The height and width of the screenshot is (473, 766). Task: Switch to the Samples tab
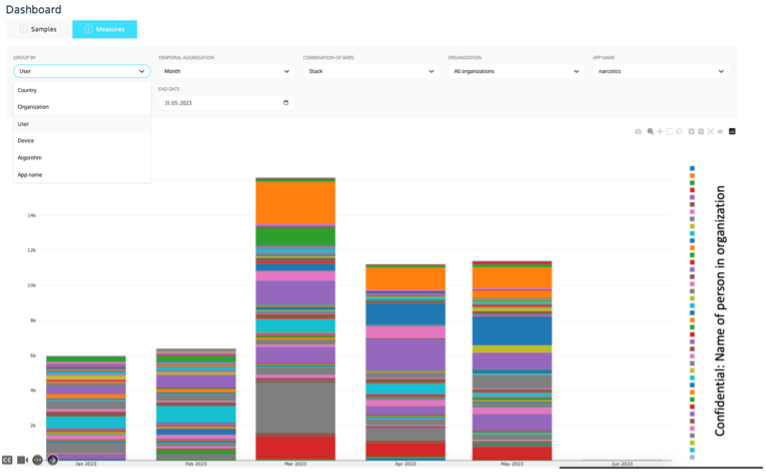39,29
